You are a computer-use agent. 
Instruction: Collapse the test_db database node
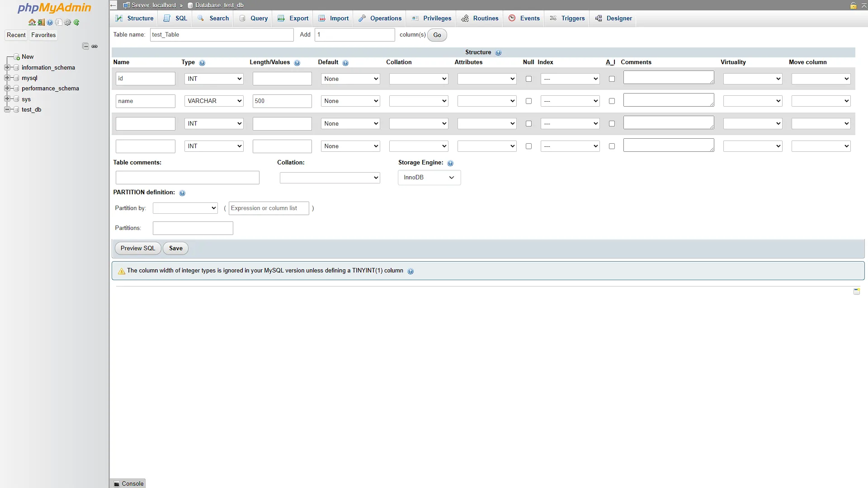point(7,109)
